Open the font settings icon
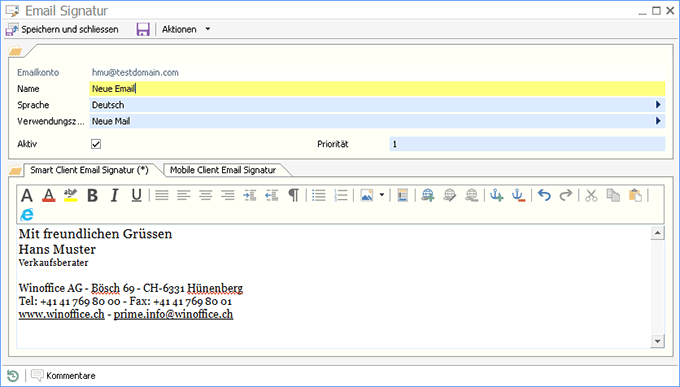 tap(27, 196)
